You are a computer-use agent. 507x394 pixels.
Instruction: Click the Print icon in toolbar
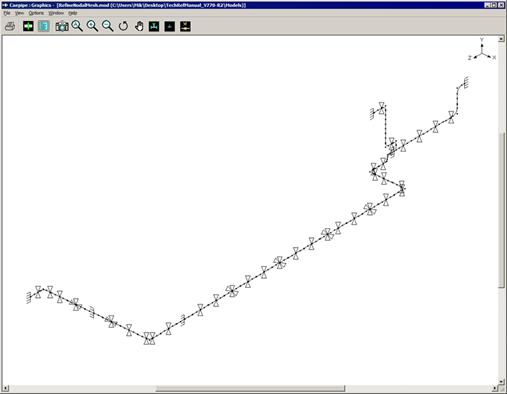pos(10,26)
